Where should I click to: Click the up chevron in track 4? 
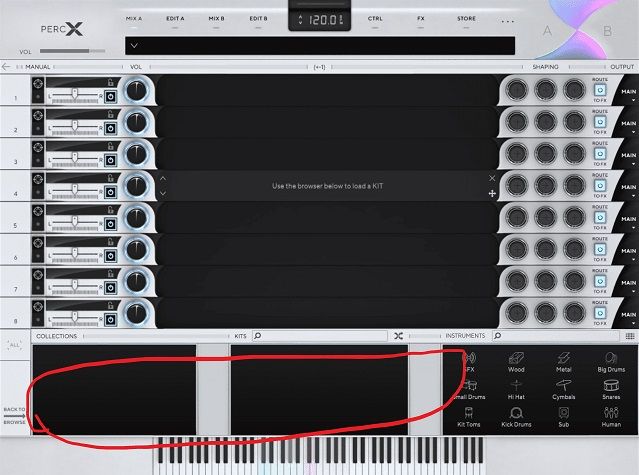click(x=163, y=178)
